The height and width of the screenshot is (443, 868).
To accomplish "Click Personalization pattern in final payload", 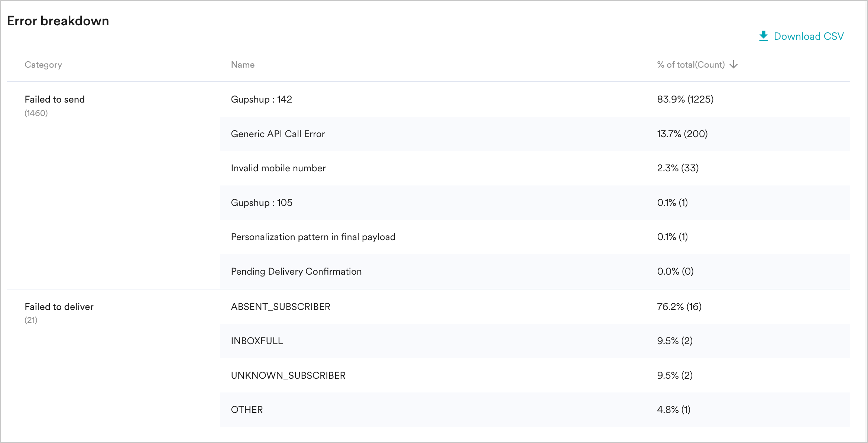I will pos(313,237).
